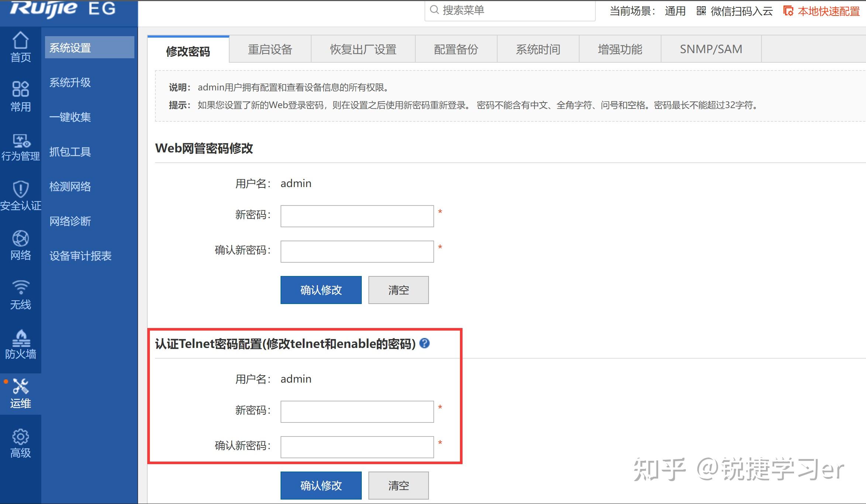Click the search magnifier in 搜索菜单
The width and height of the screenshot is (866, 504).
coord(434,11)
